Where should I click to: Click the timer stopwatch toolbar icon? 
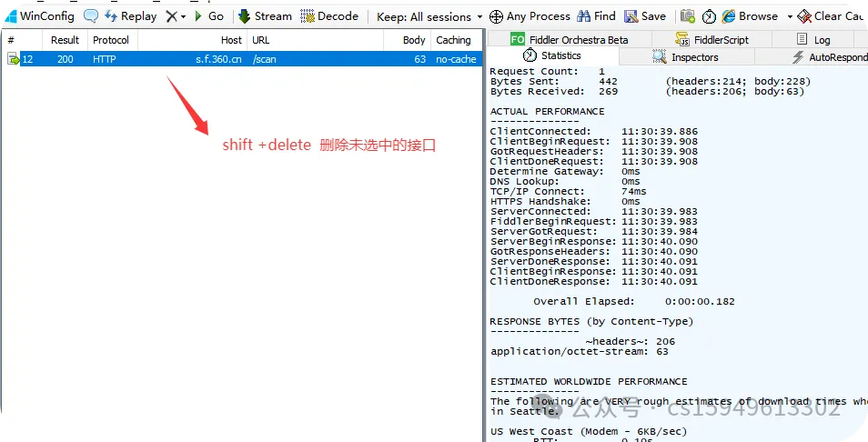pos(709,16)
